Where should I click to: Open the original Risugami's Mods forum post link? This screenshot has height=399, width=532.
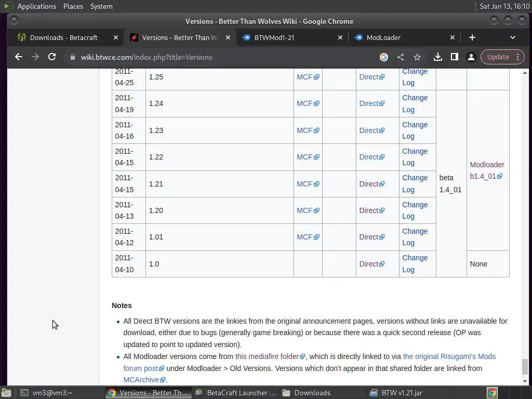pyautogui.click(x=449, y=356)
